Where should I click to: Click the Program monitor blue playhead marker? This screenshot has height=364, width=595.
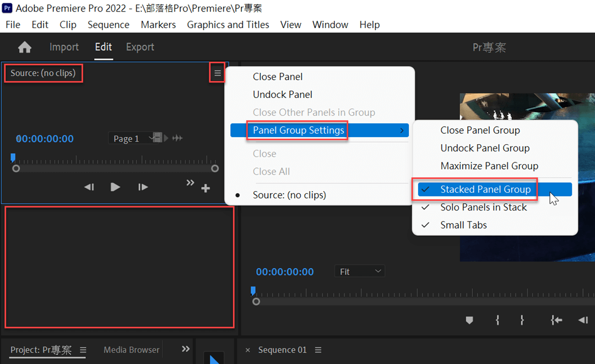[x=253, y=290]
